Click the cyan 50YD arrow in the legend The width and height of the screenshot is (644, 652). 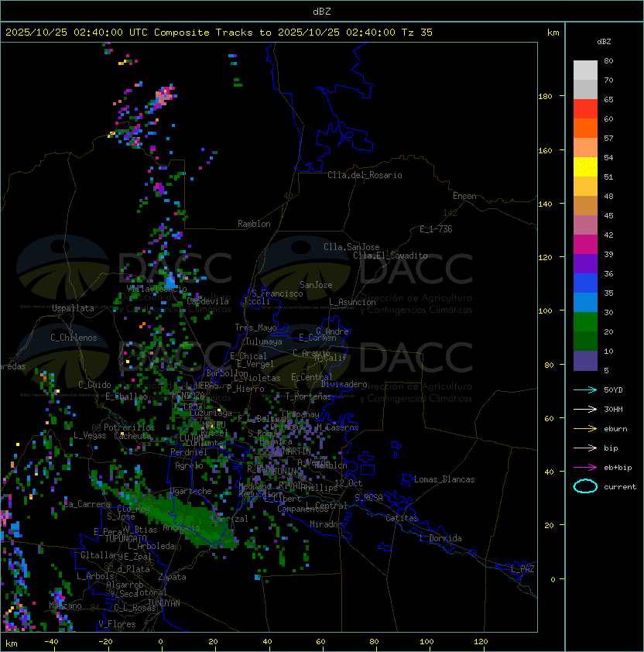(x=585, y=389)
